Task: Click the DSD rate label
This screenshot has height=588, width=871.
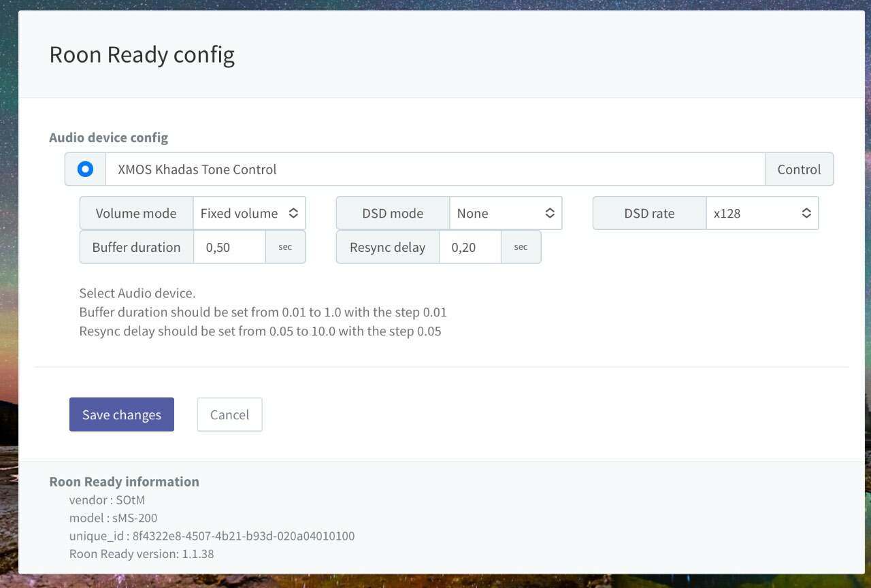Action: [649, 213]
